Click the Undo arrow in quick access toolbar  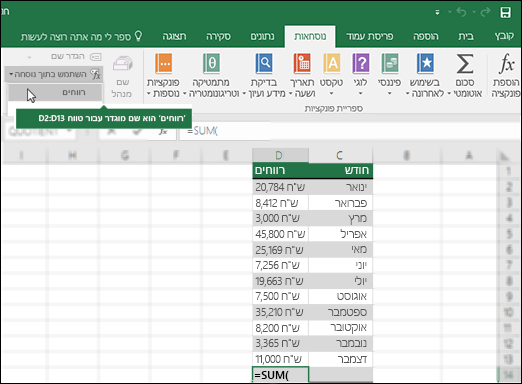tap(461, 12)
